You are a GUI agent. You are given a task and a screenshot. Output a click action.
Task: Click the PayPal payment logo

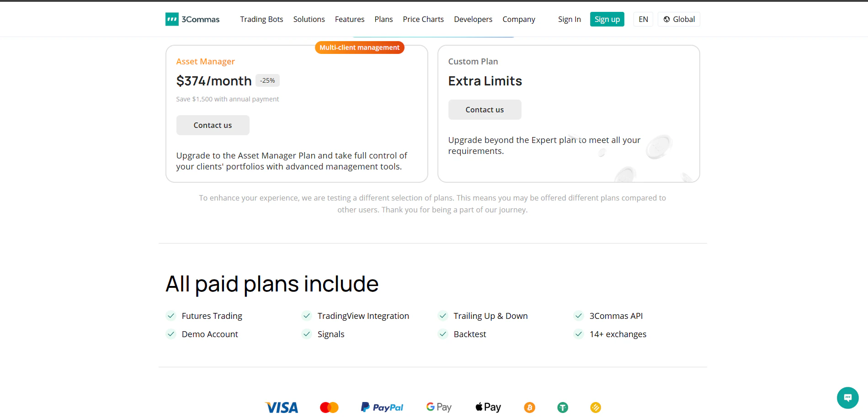382,407
